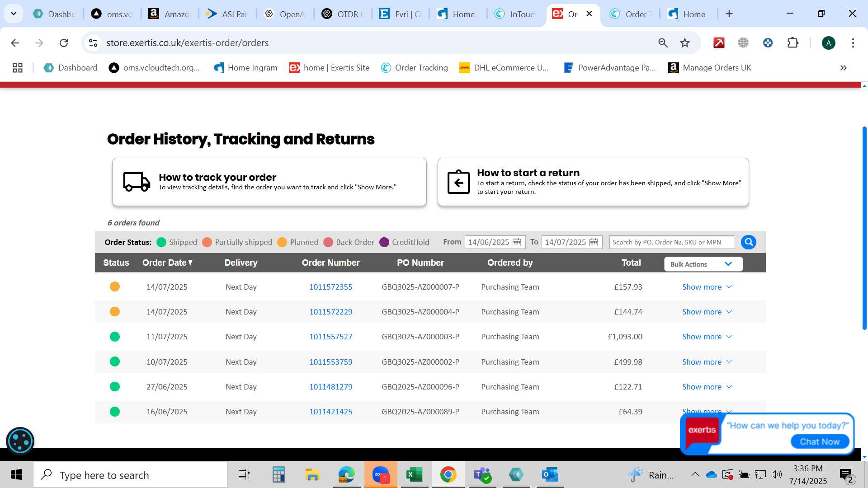Switch to the Amazon browser tab
The height and width of the screenshot is (488, 868).
pos(170,14)
